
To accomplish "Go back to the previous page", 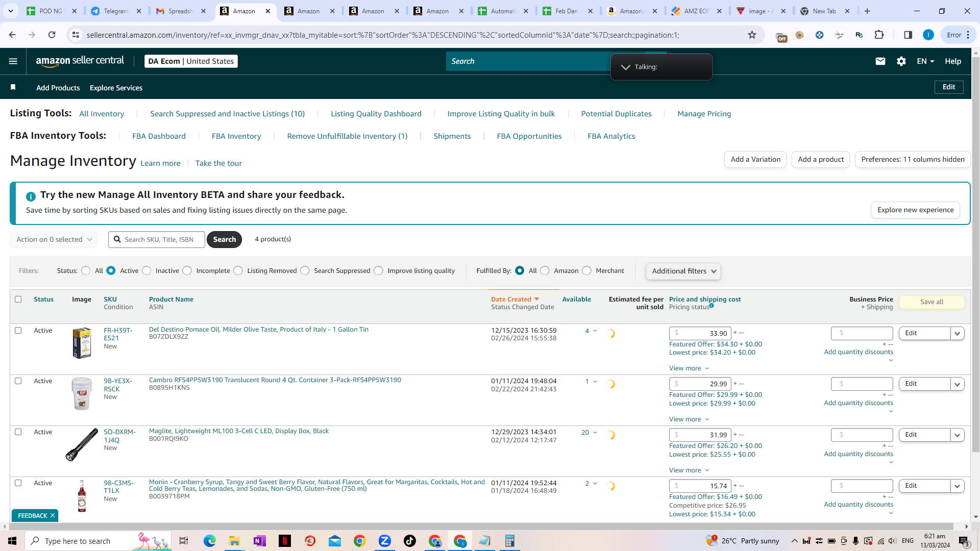I will pyautogui.click(x=12, y=35).
